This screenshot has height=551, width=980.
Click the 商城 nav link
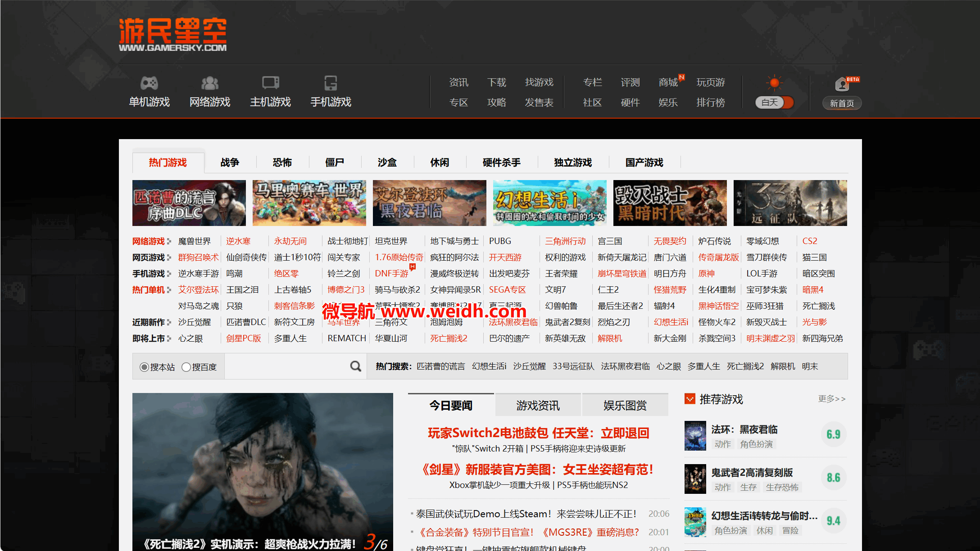(x=668, y=82)
